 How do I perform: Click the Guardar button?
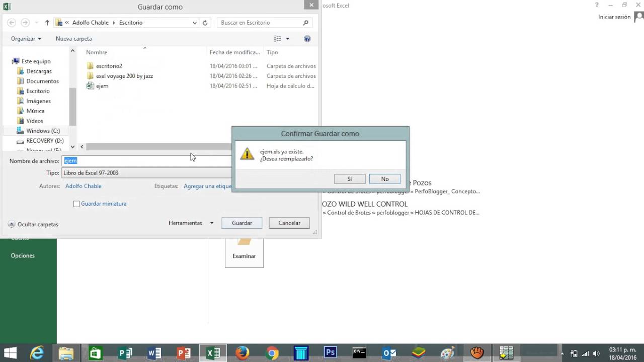(242, 223)
